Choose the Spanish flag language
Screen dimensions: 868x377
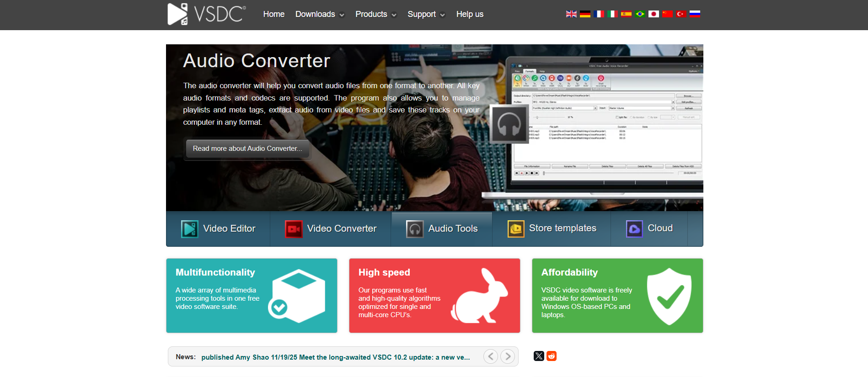(x=626, y=14)
